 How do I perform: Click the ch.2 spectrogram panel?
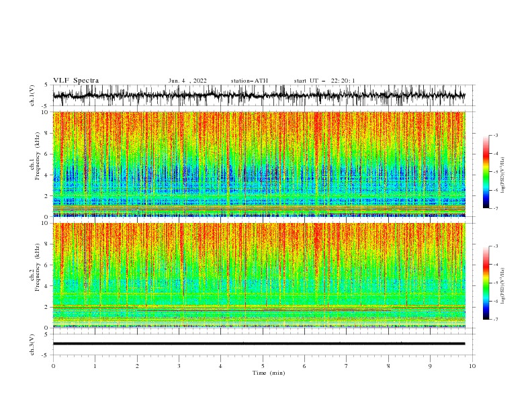pos(259,275)
